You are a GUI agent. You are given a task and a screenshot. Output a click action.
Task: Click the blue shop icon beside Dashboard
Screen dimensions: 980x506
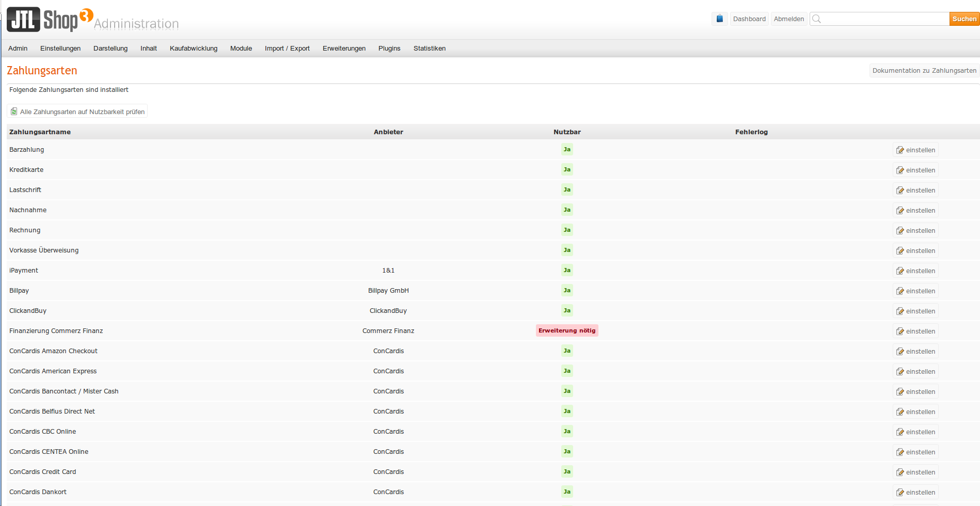[719, 19]
